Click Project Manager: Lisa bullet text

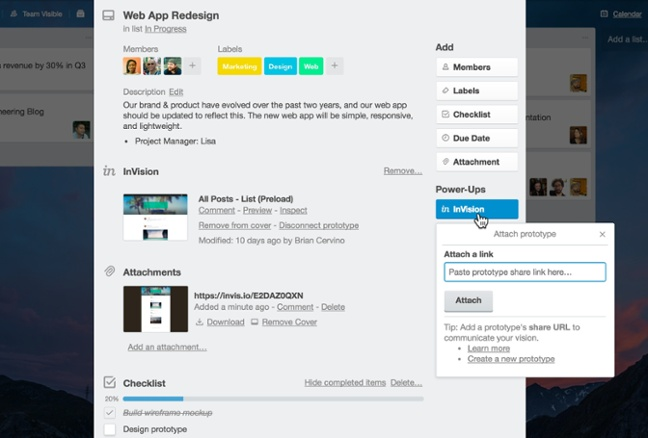[175, 141]
